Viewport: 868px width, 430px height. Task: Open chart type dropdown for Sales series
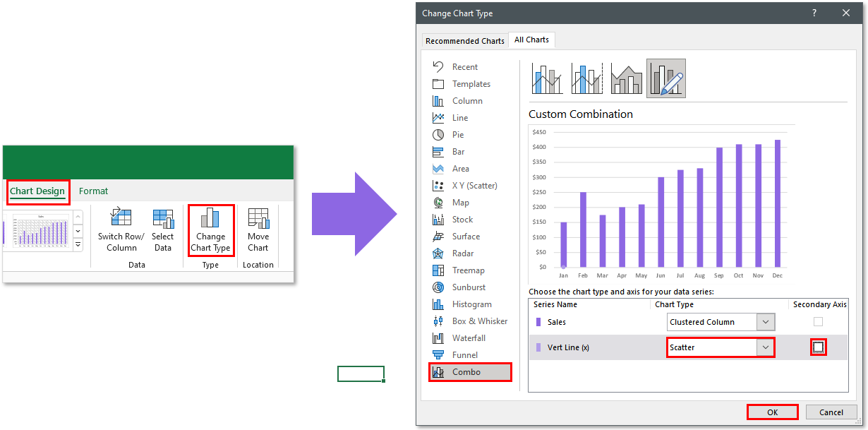766,322
